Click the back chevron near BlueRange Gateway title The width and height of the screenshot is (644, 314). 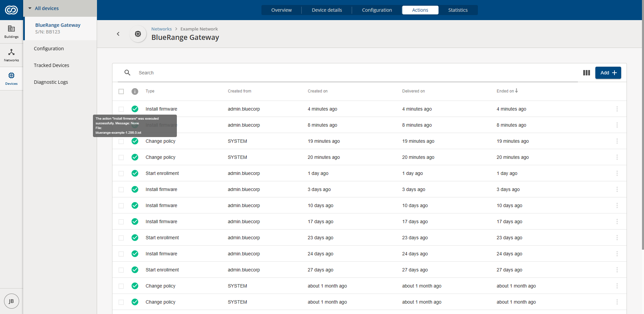click(118, 34)
